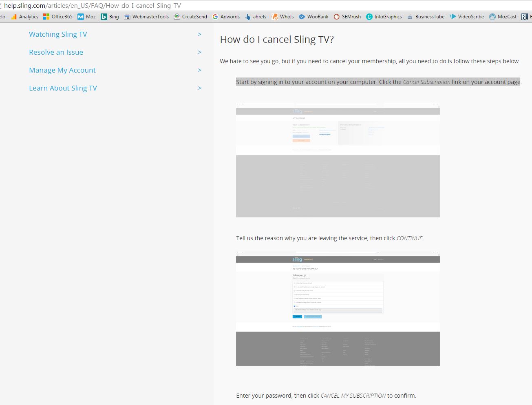Open the MozCast bookmark
The height and width of the screenshot is (405, 532).
[x=503, y=17]
